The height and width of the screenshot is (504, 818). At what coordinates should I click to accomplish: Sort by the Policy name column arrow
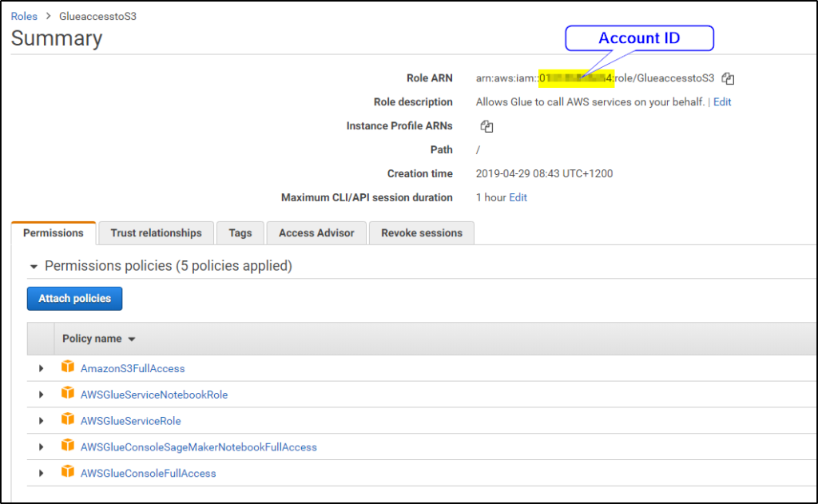pyautogui.click(x=132, y=339)
